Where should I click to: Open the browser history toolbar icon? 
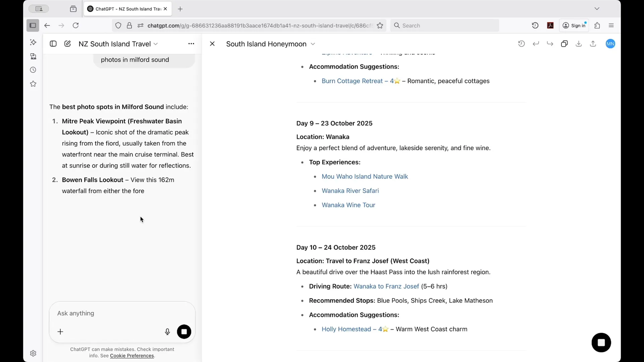535,25
